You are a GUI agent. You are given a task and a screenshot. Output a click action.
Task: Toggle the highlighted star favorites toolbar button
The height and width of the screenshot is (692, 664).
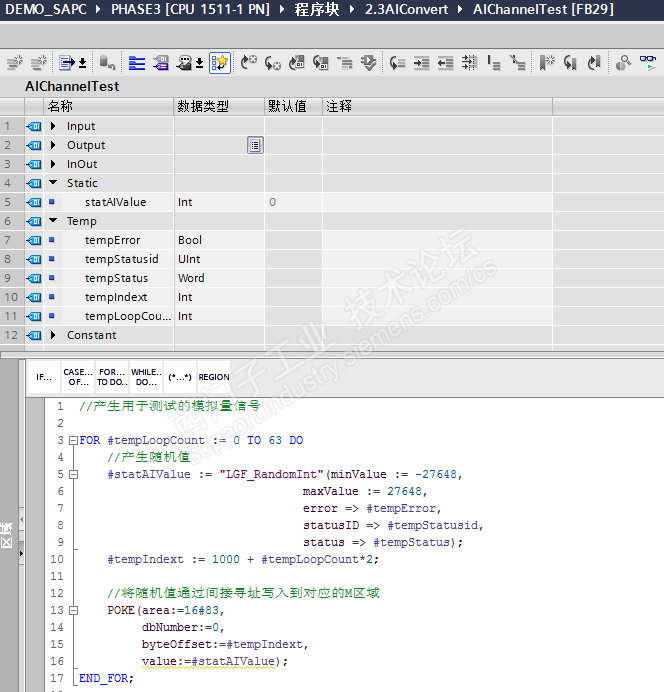pos(220,63)
